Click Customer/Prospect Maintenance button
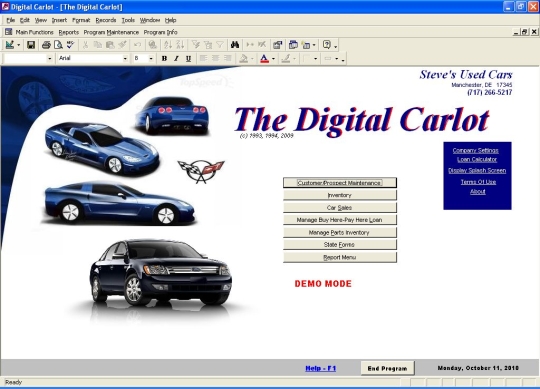Screen dimensions: 540x389 340,183
